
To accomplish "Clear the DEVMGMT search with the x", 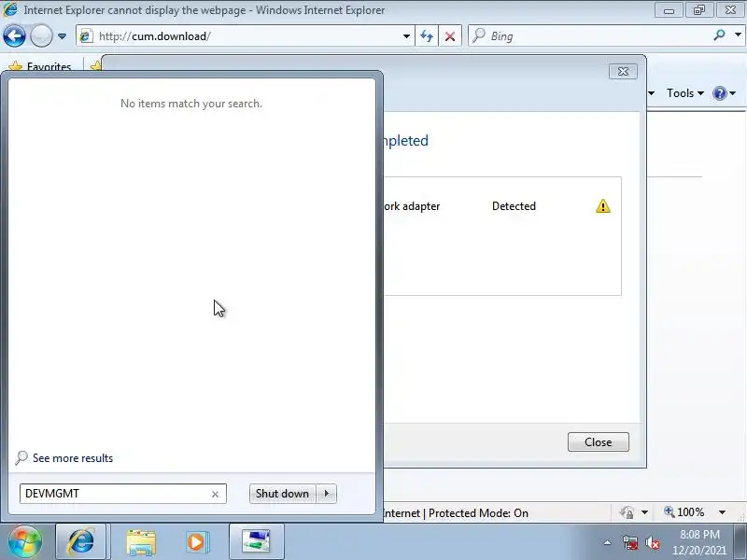I will [x=215, y=495].
